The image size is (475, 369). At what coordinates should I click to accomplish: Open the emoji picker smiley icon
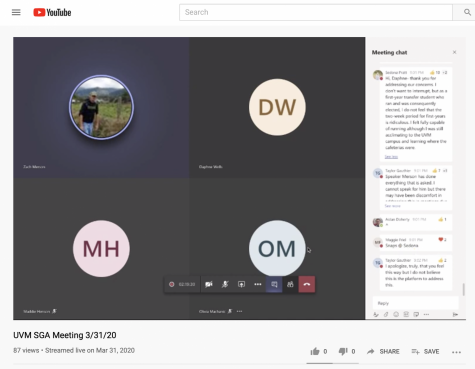(x=396, y=314)
